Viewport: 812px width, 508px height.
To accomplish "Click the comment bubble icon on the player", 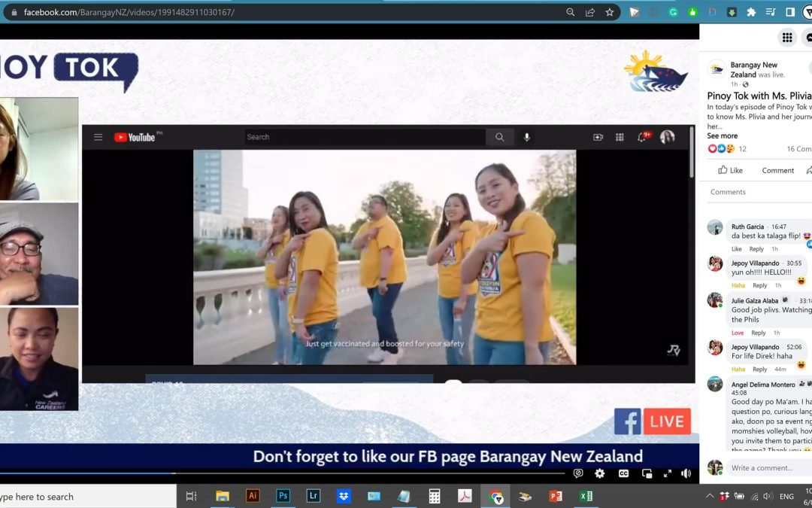I will (x=578, y=473).
